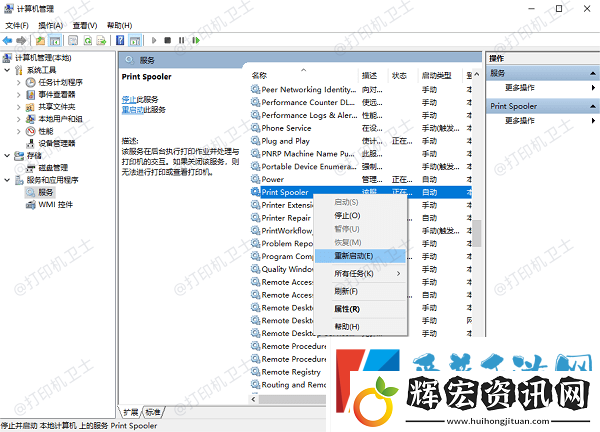The width and height of the screenshot is (600, 432).
Task: Click the Export list toolbar icon
Action: coord(101,40)
